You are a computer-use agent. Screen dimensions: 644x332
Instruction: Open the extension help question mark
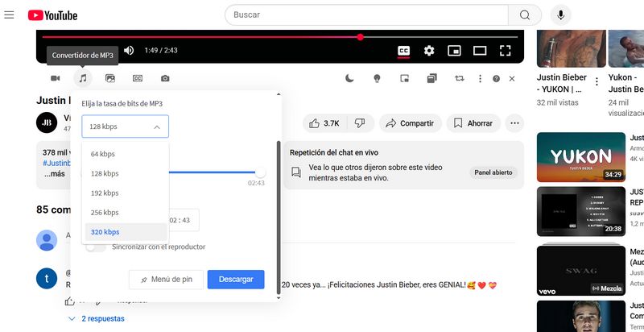click(x=496, y=78)
